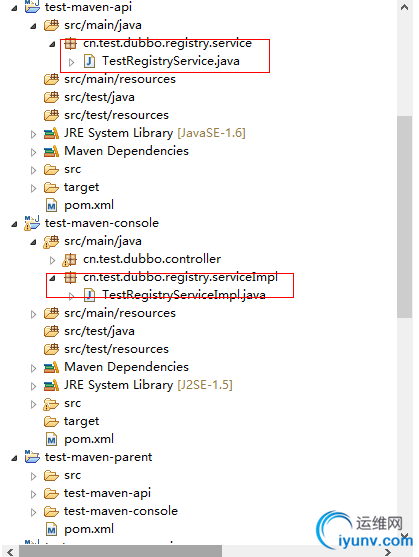
Task: Click Maven Dependencies library icon in test-maven-api
Action: pyautogui.click(x=51, y=151)
